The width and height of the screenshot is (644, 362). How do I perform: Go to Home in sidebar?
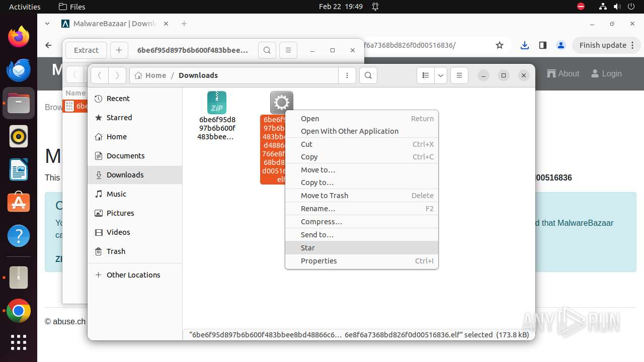(x=135, y=137)
